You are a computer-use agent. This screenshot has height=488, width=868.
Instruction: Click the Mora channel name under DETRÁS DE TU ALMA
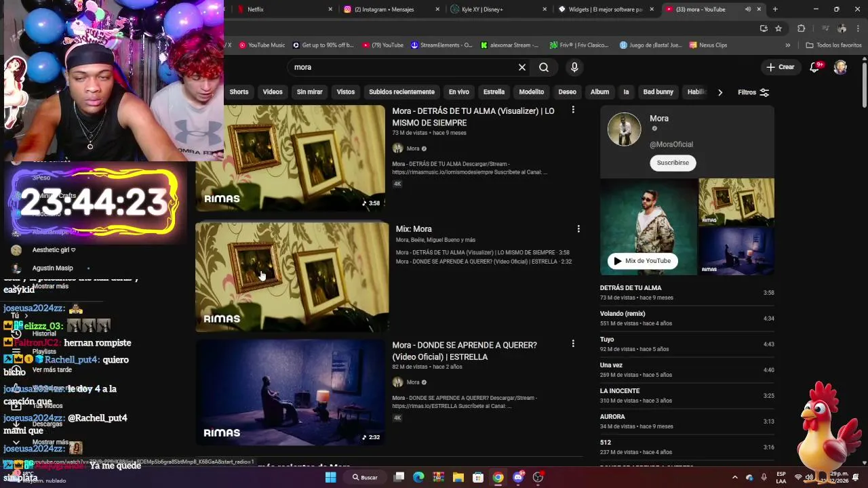pyautogui.click(x=413, y=148)
